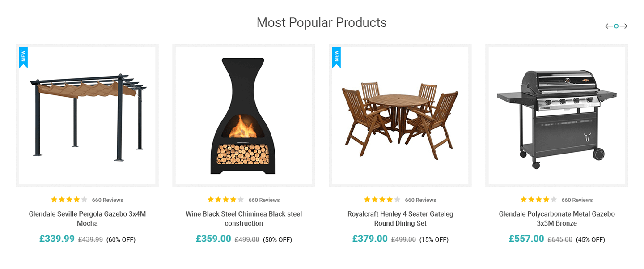View 660 Reviews for Henley dining set
Image resolution: width=644 pixels, height=269 pixels.
(420, 200)
